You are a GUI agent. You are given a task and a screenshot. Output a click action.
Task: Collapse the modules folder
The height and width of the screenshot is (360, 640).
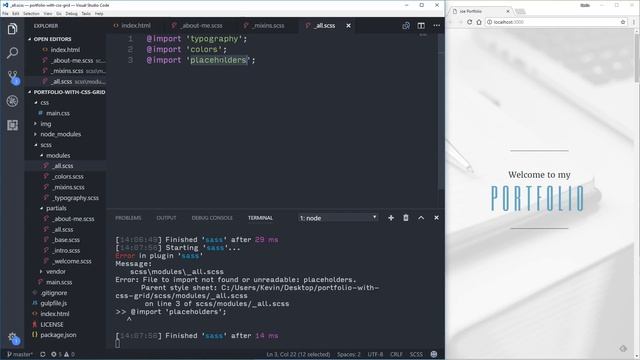point(58,156)
